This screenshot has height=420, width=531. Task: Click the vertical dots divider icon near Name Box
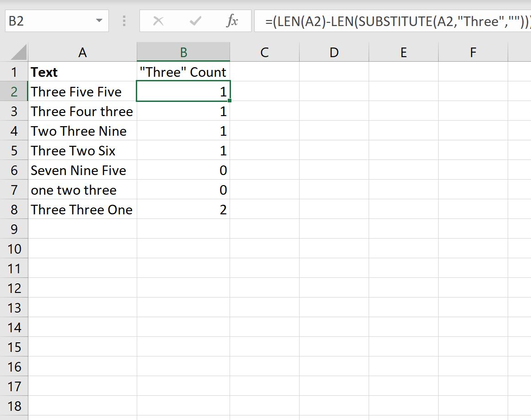click(123, 20)
